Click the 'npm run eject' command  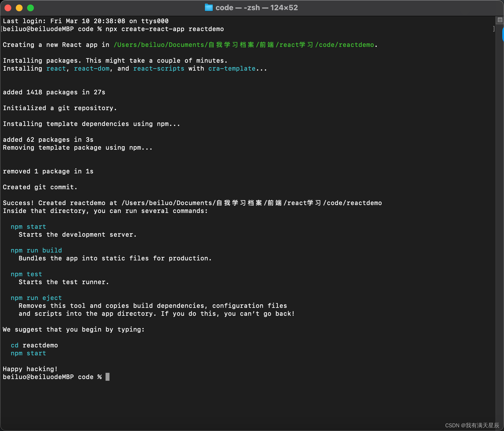[36, 298]
